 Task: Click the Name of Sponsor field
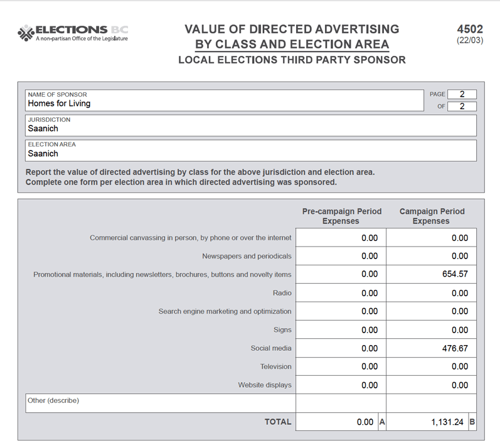(x=225, y=100)
